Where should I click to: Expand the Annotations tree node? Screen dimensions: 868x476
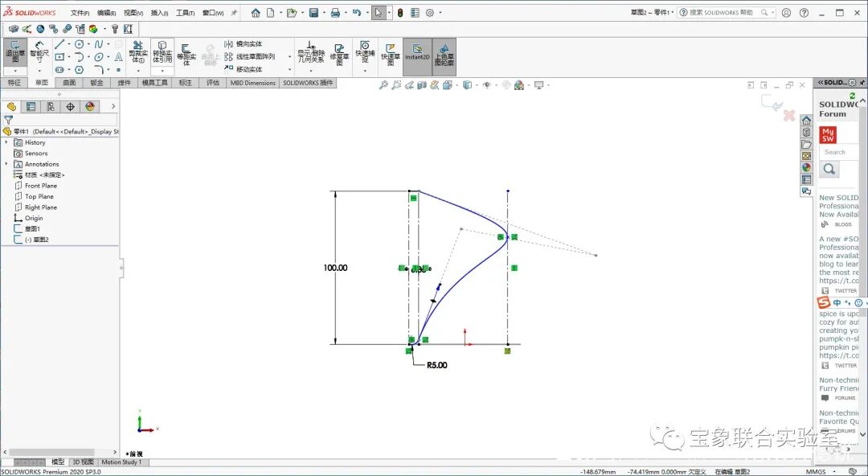click(x=6, y=164)
